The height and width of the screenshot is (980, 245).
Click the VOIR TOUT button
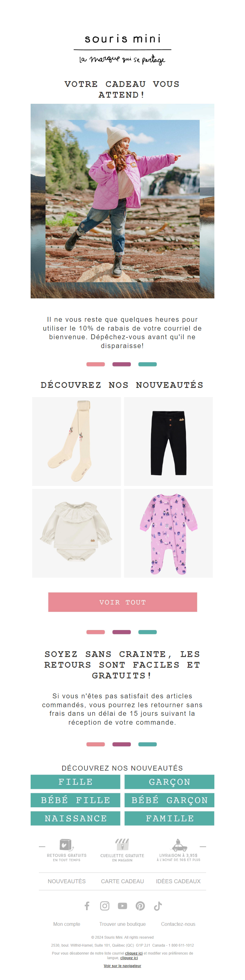click(123, 602)
